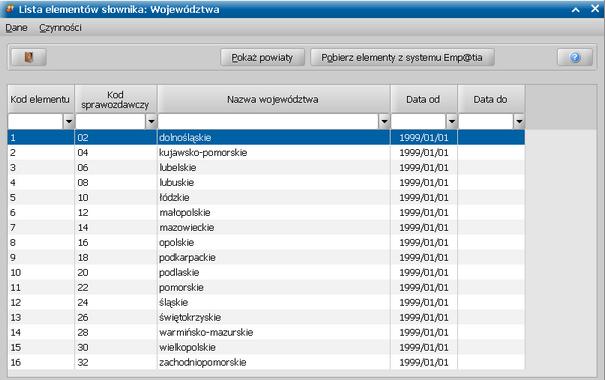The image size is (605, 380).
Task: Select the lubuskie row
Action: (266, 182)
